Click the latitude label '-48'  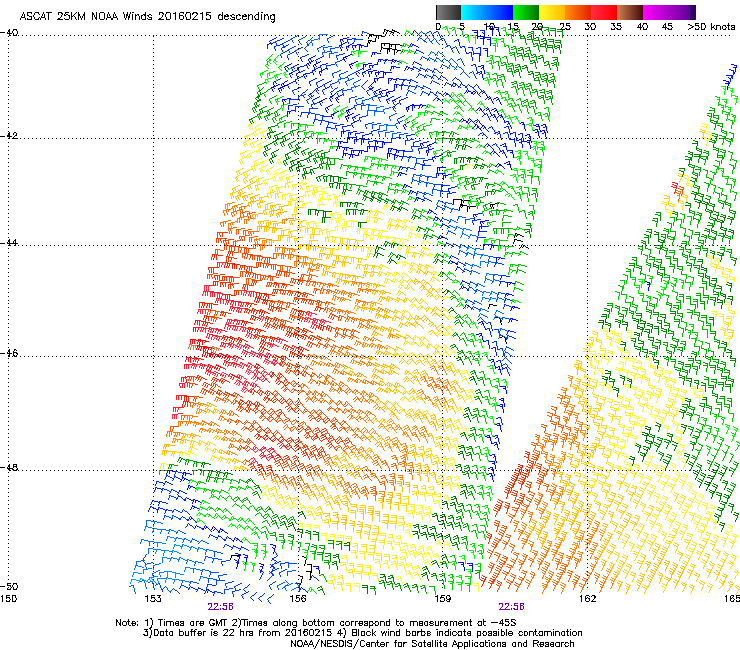[9, 467]
